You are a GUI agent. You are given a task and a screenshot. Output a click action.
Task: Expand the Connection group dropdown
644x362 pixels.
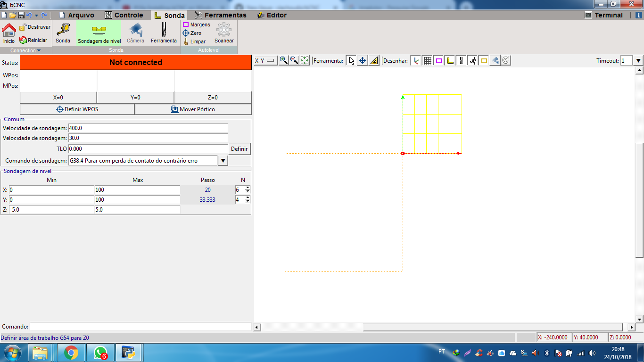(26, 50)
